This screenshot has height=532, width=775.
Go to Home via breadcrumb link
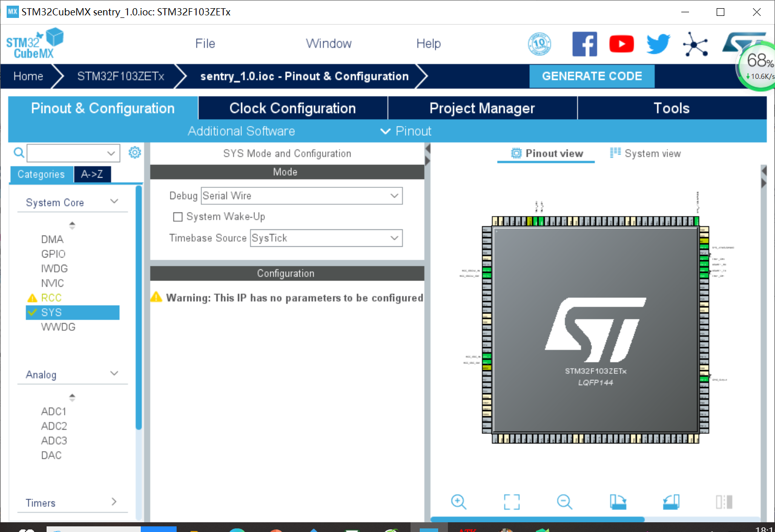coord(28,76)
